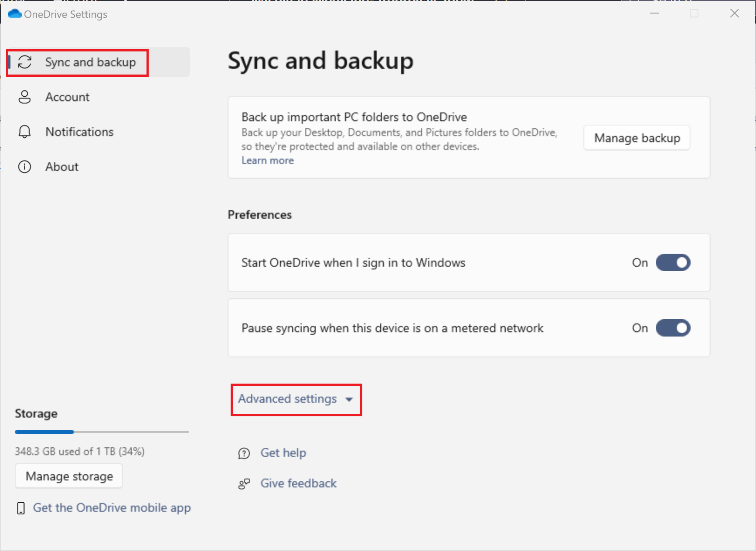This screenshot has height=551, width=756.
Task: Click the Get help question bubble icon
Action: [x=244, y=453]
